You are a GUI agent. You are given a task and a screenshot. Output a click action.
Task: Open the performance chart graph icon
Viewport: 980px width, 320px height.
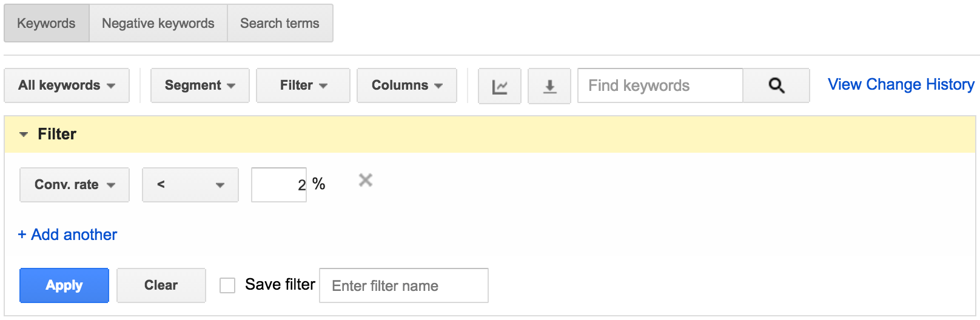(499, 86)
